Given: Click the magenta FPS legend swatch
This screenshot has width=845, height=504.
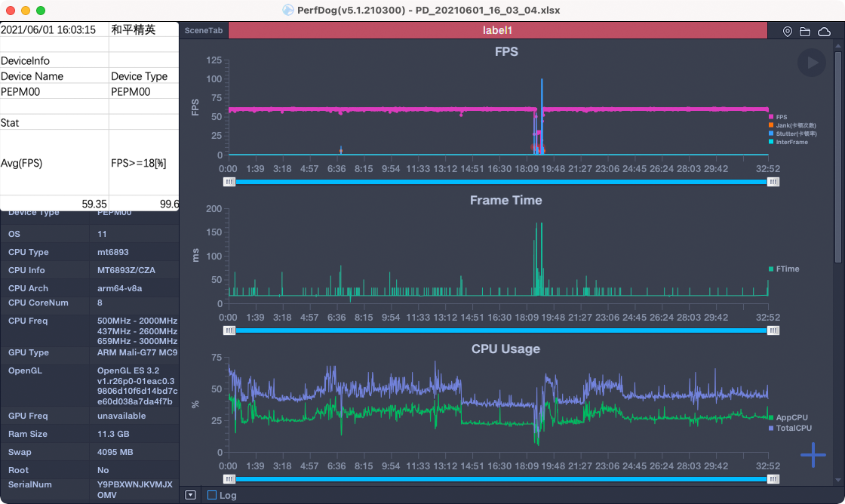Looking at the screenshot, I should click(x=771, y=117).
